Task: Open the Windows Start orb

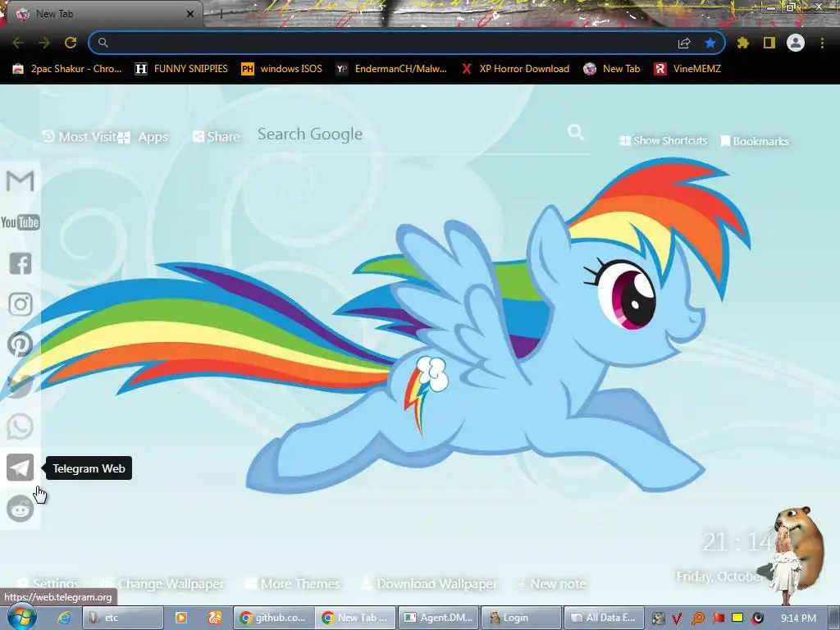Action: tap(21, 616)
